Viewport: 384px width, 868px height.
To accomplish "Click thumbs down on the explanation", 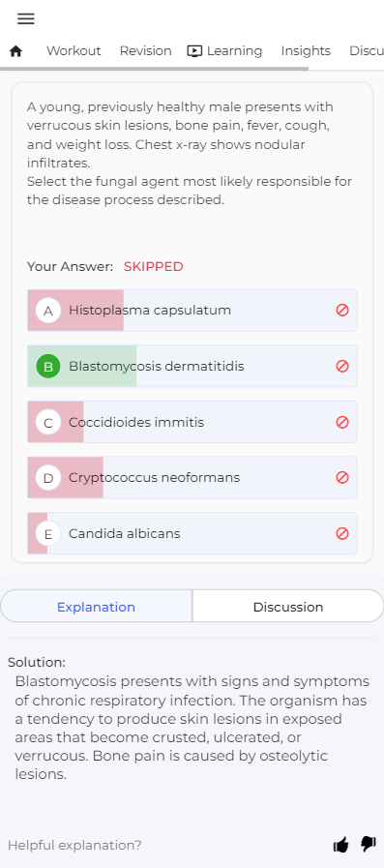I will tap(368, 844).
